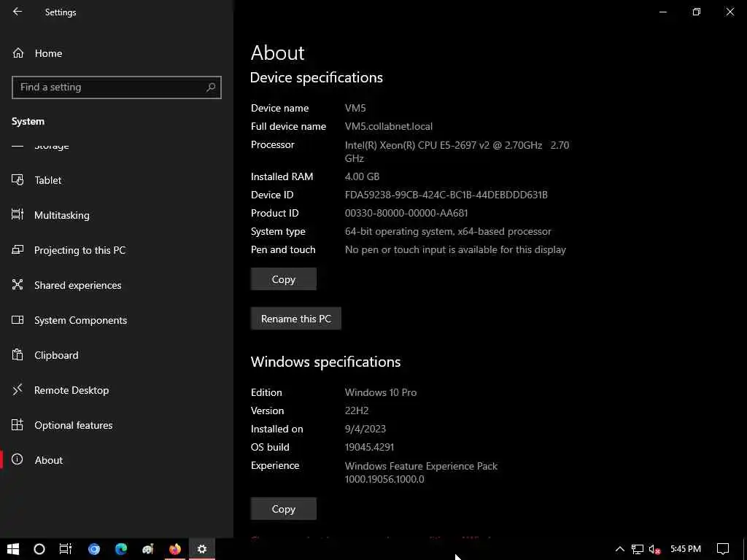747x560 pixels.
Task: Restore down the Settings window
Action: 697,12
